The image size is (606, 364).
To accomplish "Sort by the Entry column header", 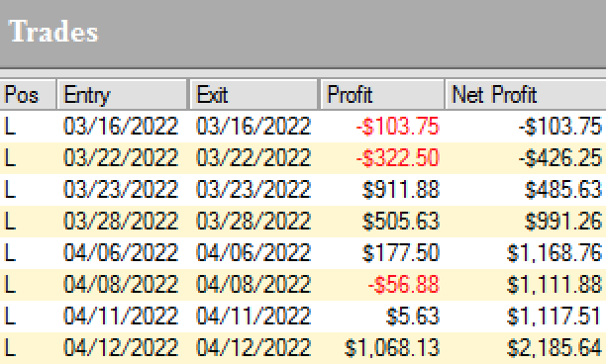I will point(122,95).
